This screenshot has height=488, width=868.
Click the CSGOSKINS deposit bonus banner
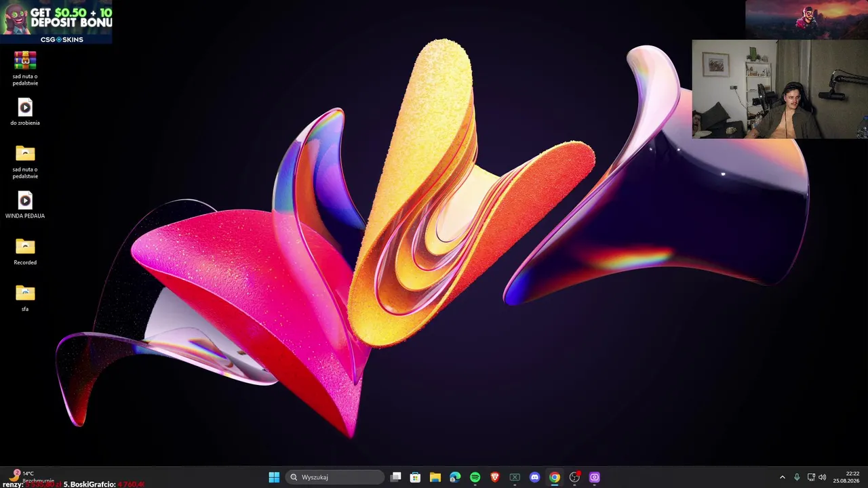tap(56, 22)
